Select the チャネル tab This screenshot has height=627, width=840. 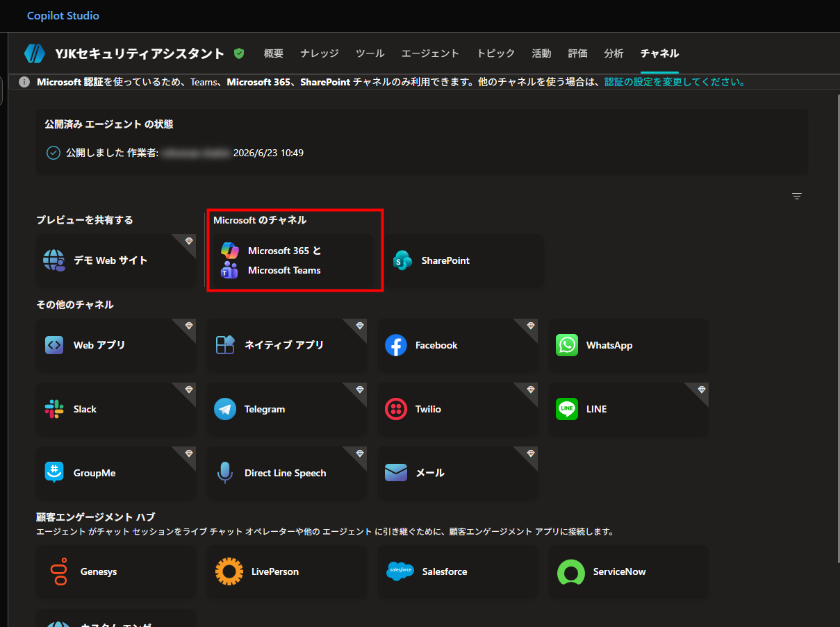[x=659, y=53]
